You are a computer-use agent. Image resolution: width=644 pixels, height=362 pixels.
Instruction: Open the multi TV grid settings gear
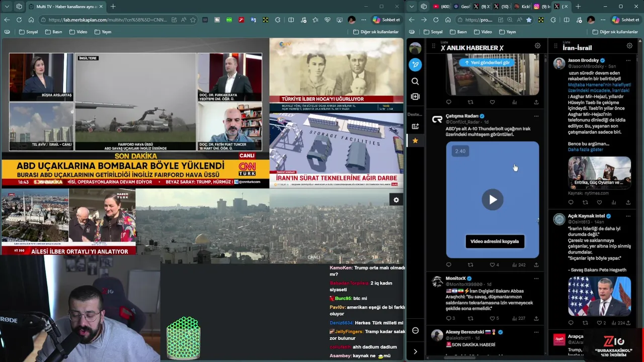[x=396, y=200]
